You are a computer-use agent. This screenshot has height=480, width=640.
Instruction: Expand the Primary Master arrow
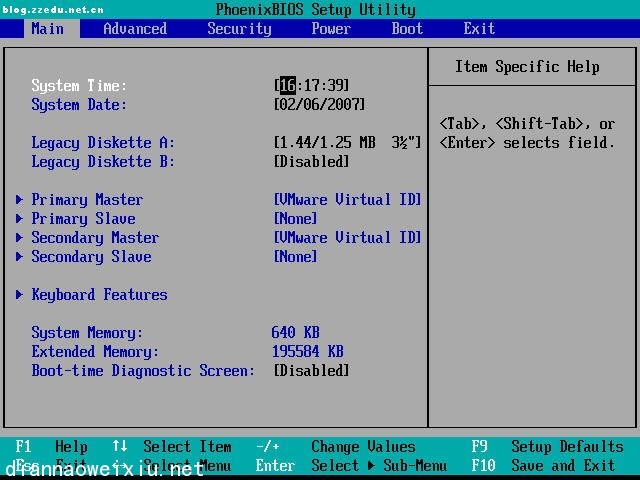pos(19,200)
